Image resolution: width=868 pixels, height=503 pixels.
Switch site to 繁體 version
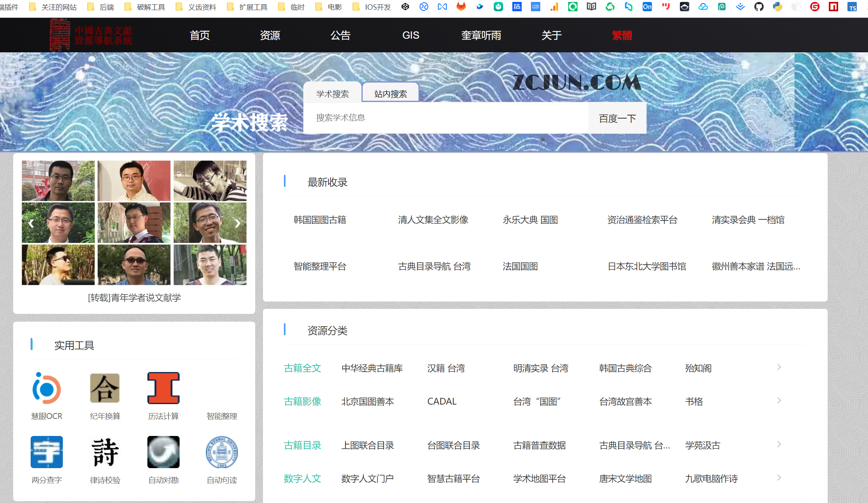click(x=622, y=35)
